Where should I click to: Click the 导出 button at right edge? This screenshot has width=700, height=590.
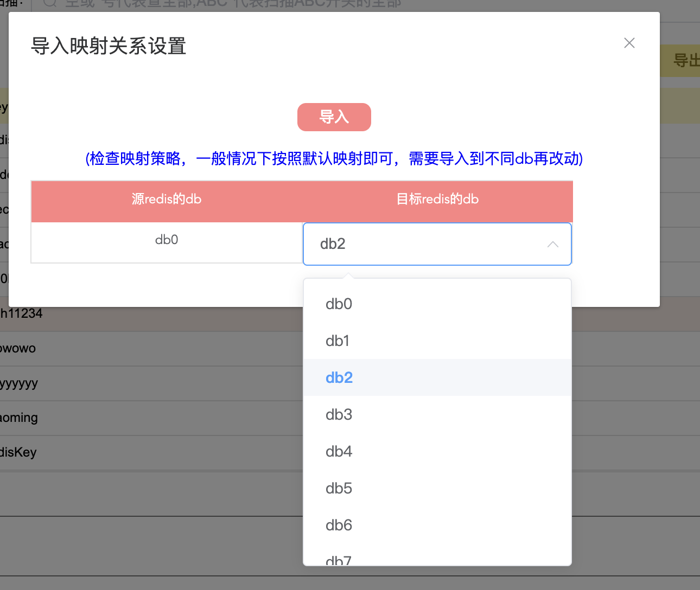pos(686,60)
